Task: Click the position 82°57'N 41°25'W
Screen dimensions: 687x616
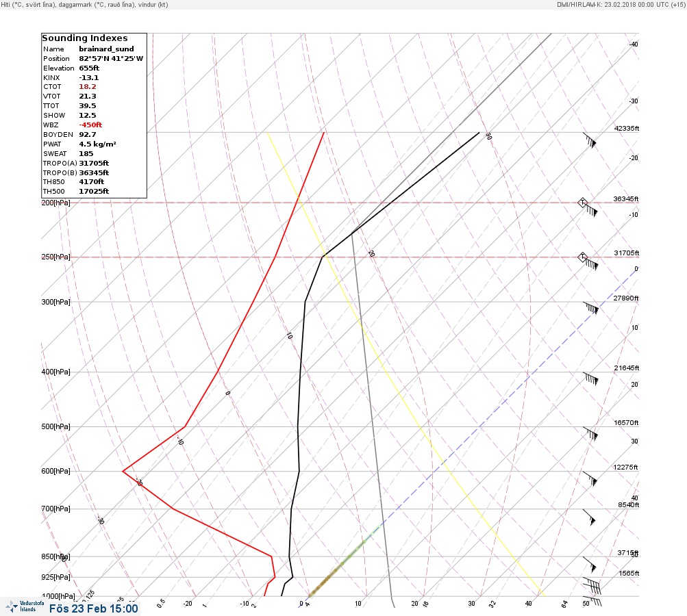Action: point(111,59)
